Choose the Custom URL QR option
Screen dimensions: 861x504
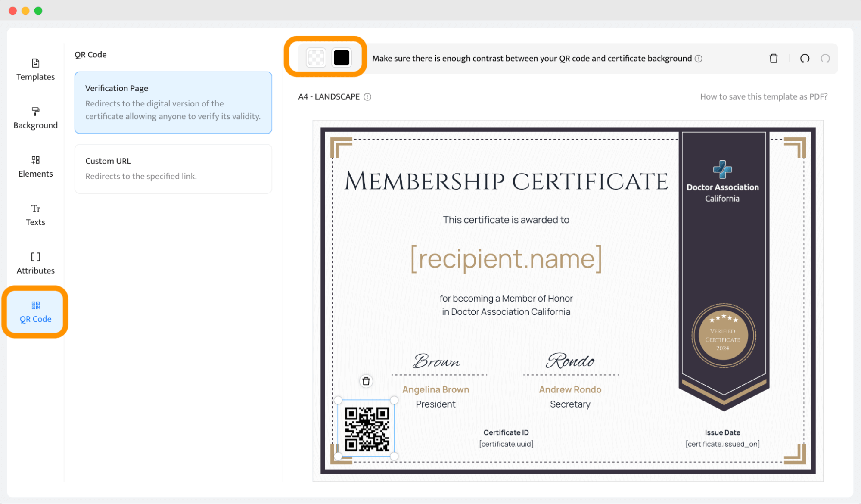tap(173, 169)
